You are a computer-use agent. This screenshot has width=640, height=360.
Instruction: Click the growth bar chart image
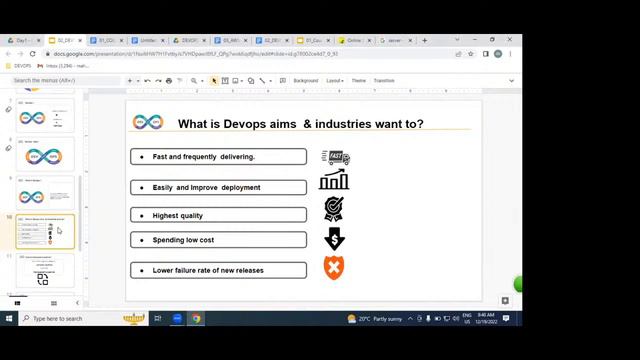(334, 180)
